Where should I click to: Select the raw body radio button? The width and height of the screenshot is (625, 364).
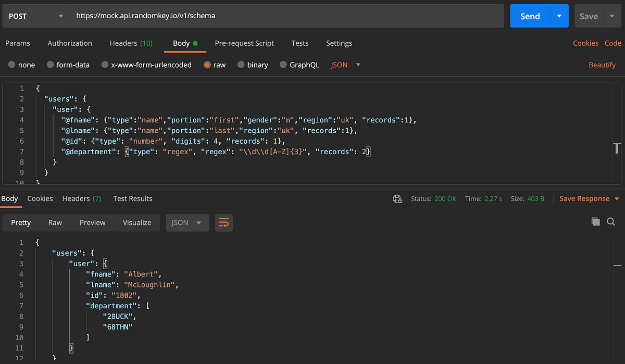pyautogui.click(x=207, y=65)
